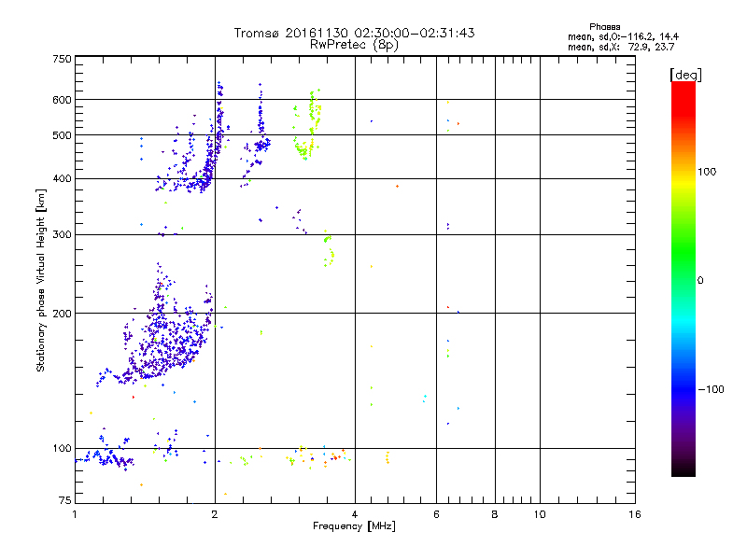Click the '750' y-axis tick label
Viewport: 747px width, 560px height.
click(x=62, y=59)
